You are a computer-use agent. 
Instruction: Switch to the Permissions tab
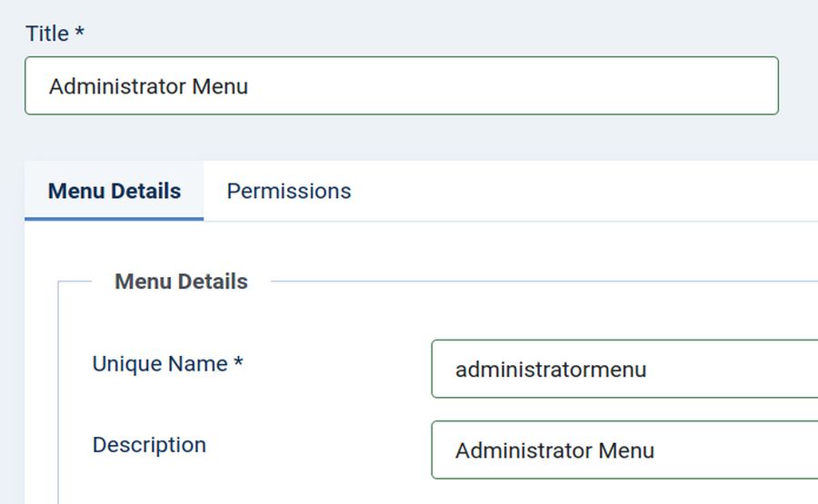(288, 192)
